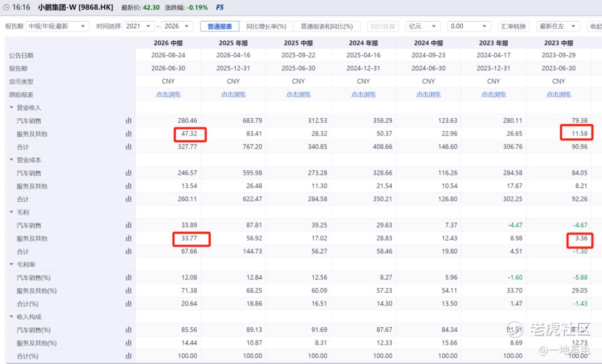Viewport: 602px width, 364px height.
Task: Click the clock icon beside 16:16
Action: pyautogui.click(x=6, y=7)
